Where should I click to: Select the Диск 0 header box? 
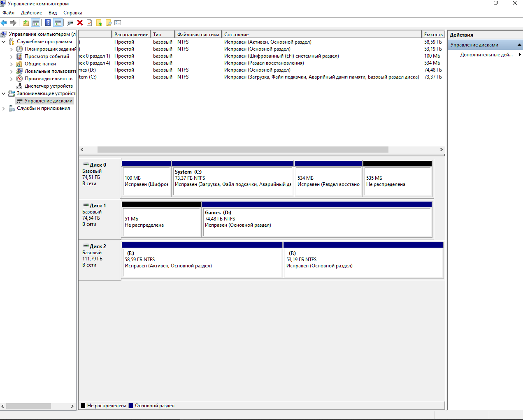pyautogui.click(x=99, y=178)
